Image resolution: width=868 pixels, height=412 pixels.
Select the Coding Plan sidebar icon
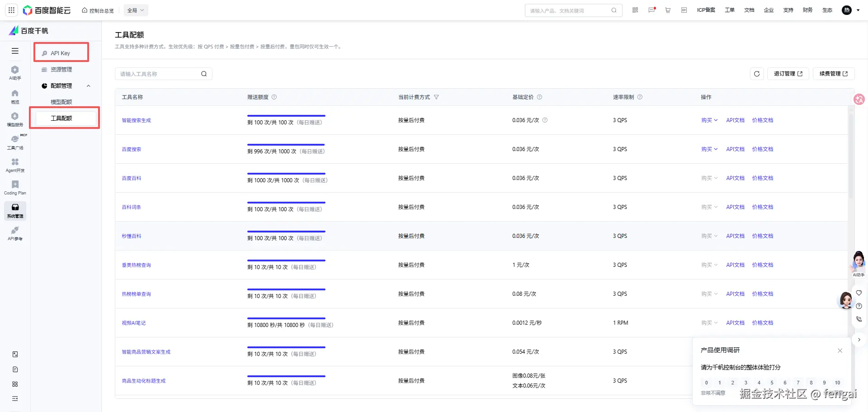click(15, 187)
